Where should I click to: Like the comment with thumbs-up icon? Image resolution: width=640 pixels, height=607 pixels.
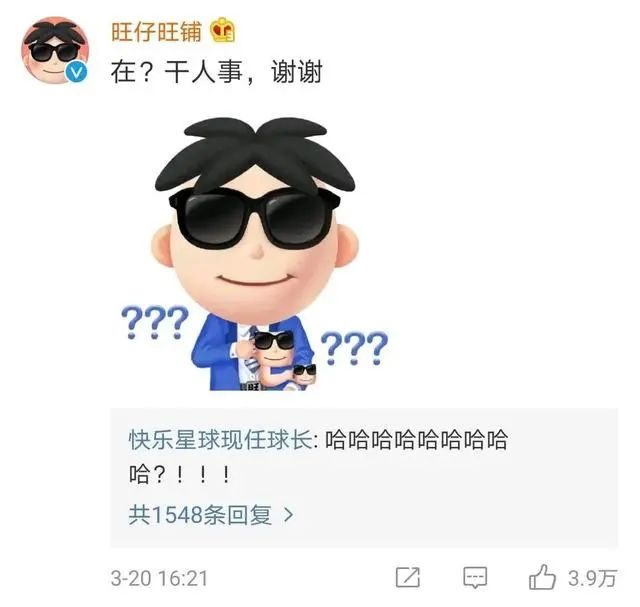point(542,577)
